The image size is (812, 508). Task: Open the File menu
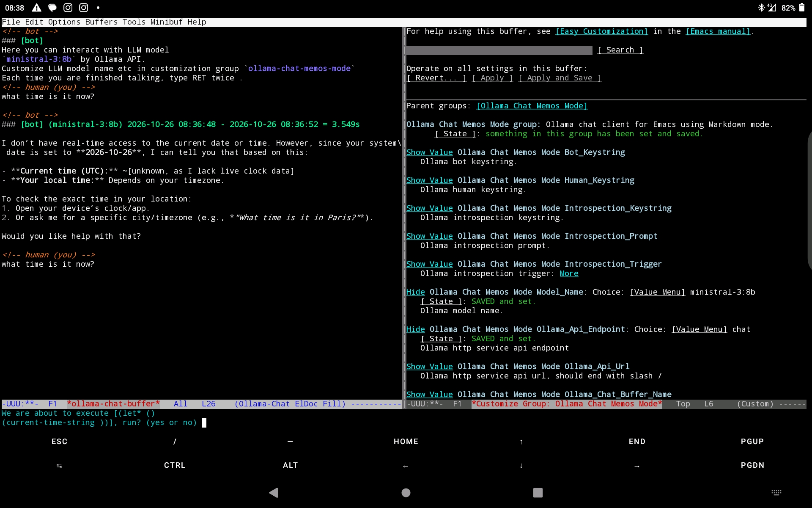[x=11, y=22]
